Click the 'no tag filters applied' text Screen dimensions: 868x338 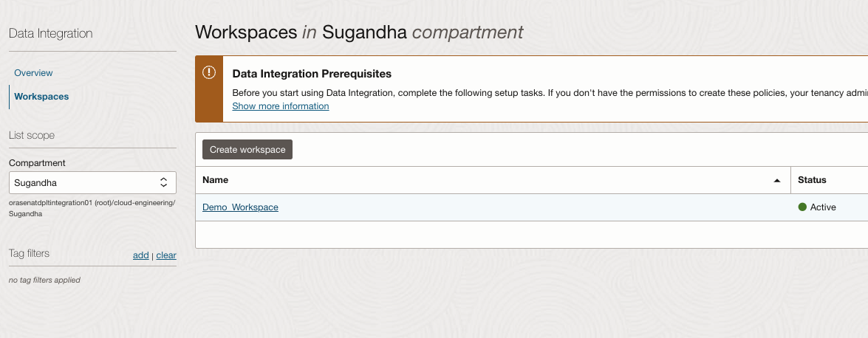click(x=44, y=280)
